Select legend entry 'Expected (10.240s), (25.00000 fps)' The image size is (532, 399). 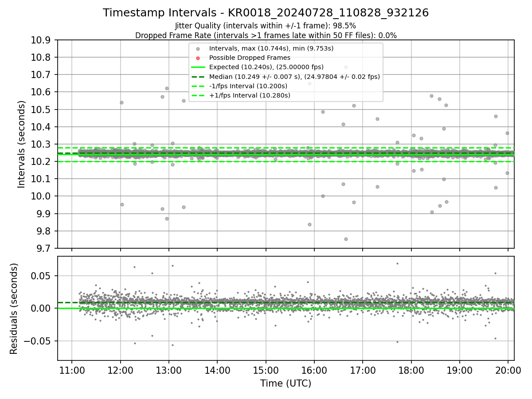point(266,67)
